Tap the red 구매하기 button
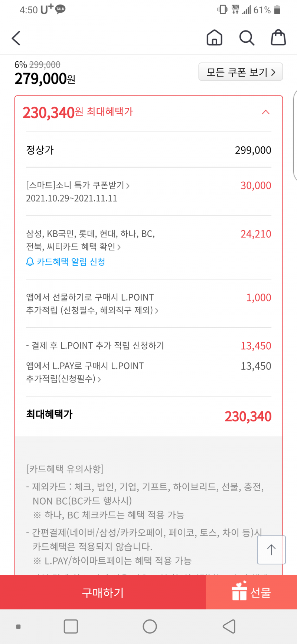297x644 pixels. (103, 592)
